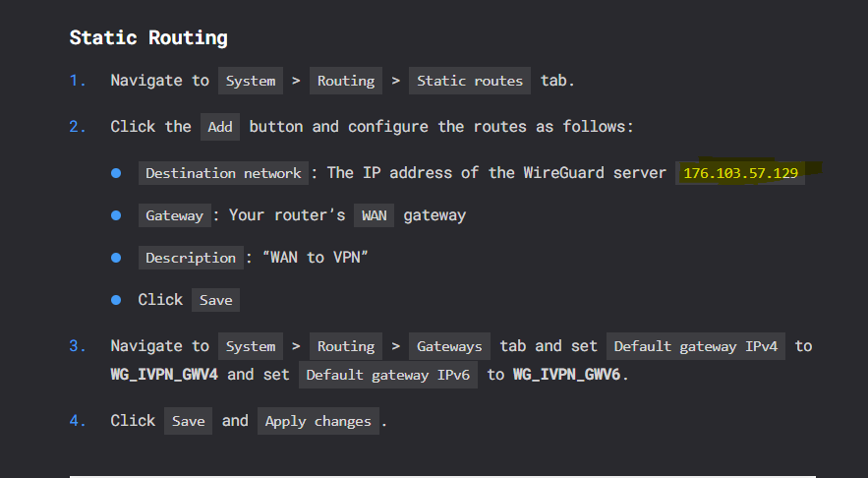This screenshot has height=478, width=868.
Task: Click the Add button label
Action: click(220, 127)
